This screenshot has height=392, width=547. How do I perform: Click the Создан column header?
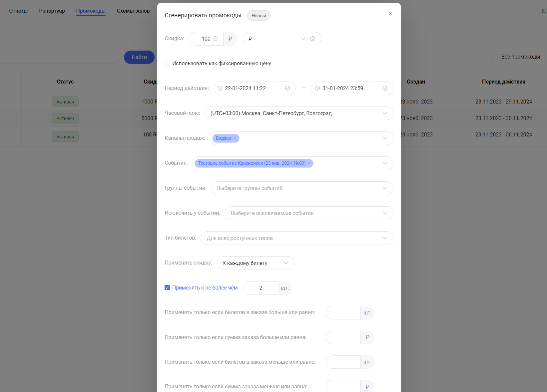tap(416, 82)
